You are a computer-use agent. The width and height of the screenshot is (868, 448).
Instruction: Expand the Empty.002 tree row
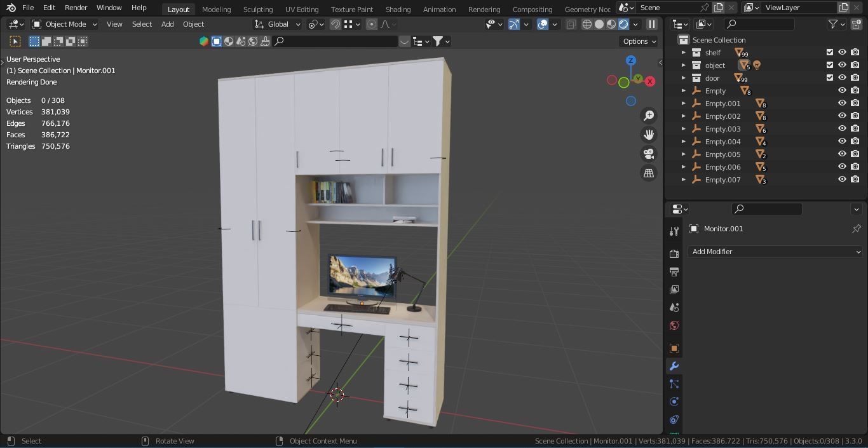(684, 116)
